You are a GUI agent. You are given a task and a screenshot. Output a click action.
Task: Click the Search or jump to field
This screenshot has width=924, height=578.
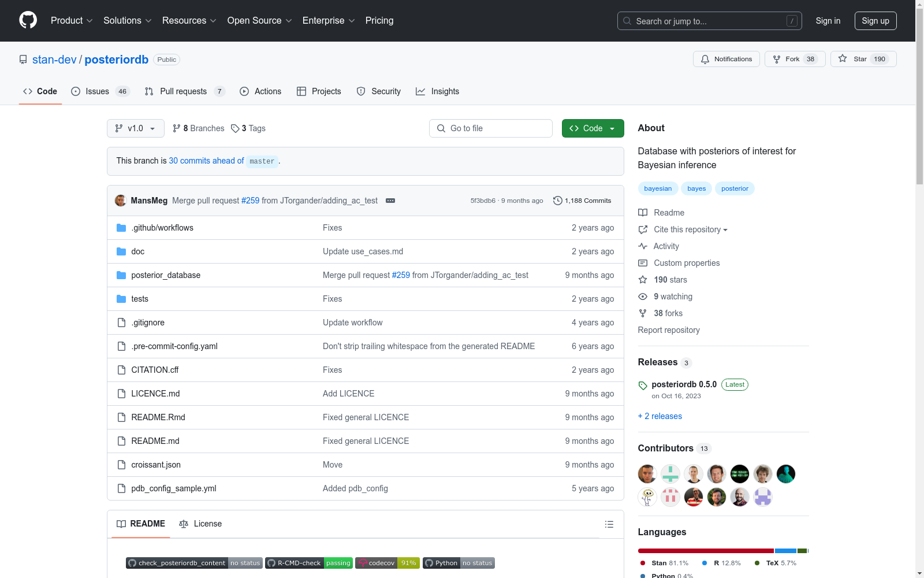point(710,21)
